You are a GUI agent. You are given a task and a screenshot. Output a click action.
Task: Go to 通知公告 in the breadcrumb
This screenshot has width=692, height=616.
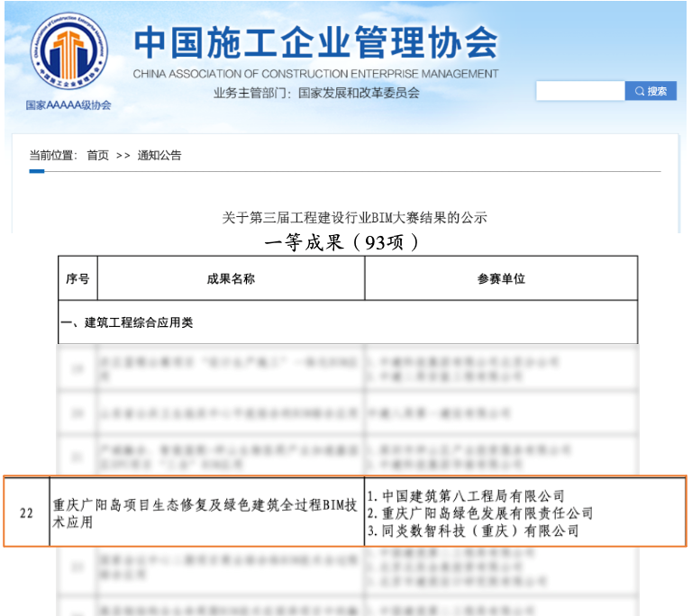(x=159, y=156)
